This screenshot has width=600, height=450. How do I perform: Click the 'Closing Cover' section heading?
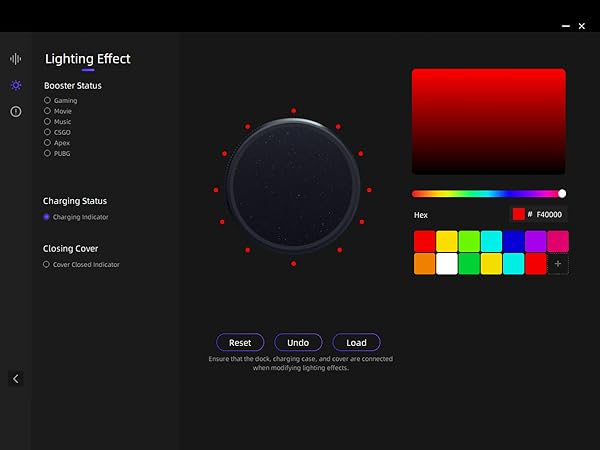(70, 249)
